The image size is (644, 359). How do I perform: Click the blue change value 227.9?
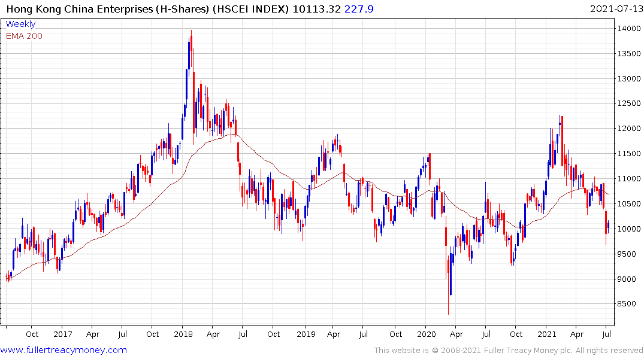coord(359,9)
